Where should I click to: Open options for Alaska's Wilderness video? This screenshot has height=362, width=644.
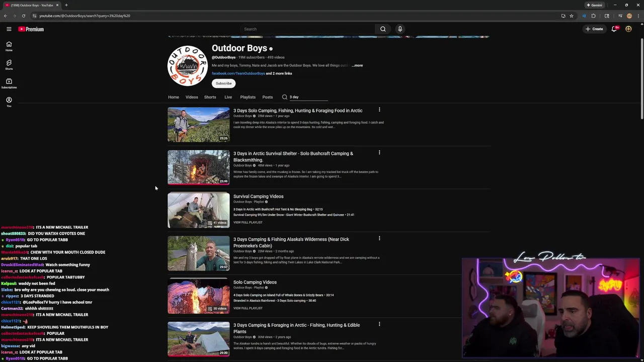[379, 238]
